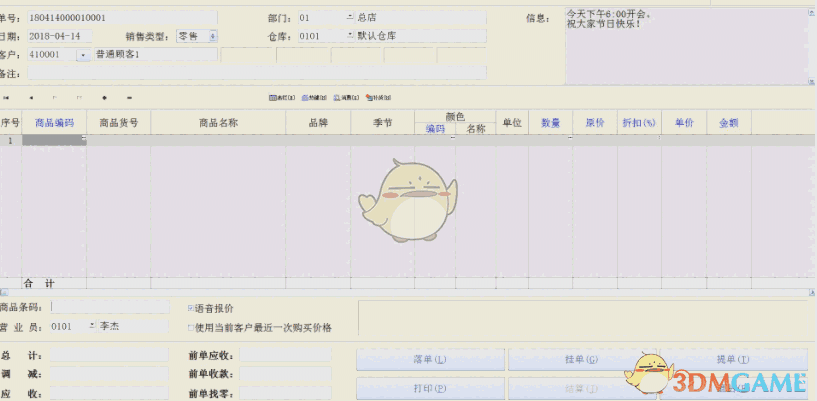
Task: Click the delete row minus icon
Action: click(x=129, y=98)
